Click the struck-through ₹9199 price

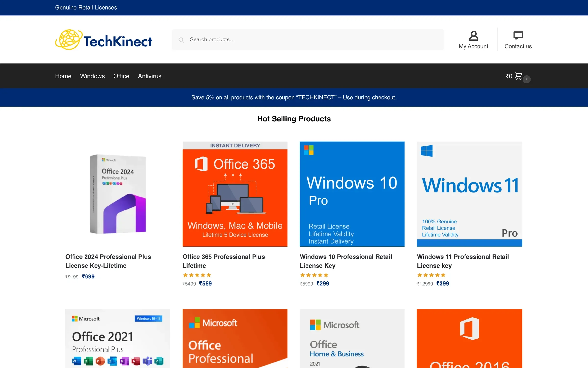(x=72, y=277)
